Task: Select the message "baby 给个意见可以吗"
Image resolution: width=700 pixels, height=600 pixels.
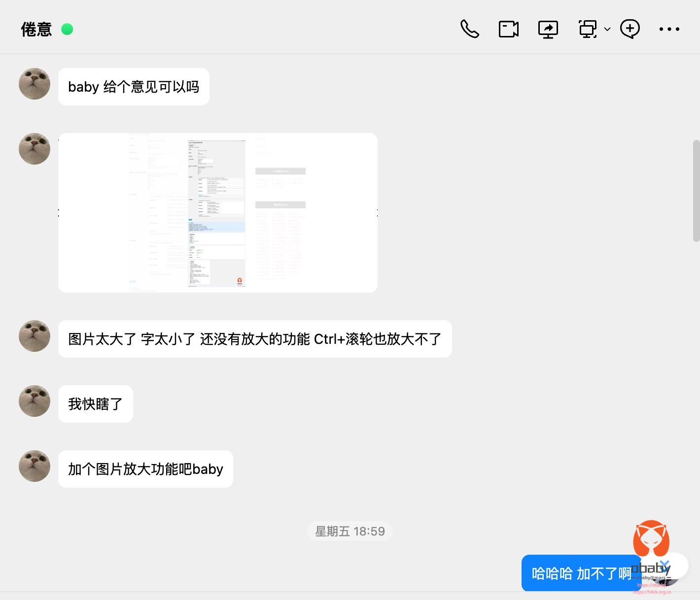Action: click(134, 87)
